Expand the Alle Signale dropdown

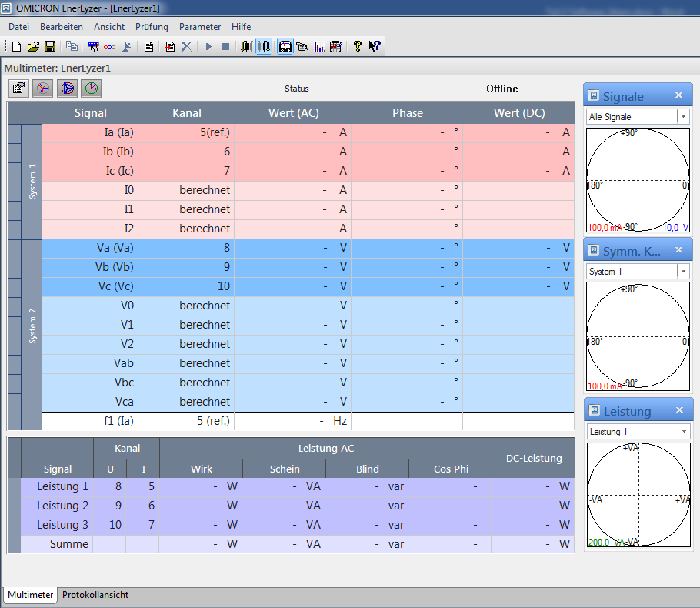(x=683, y=116)
